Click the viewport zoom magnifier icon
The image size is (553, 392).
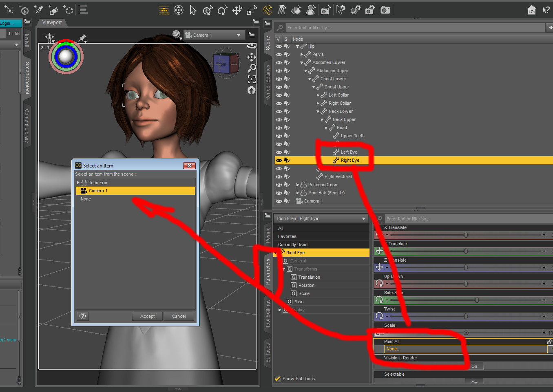[252, 68]
